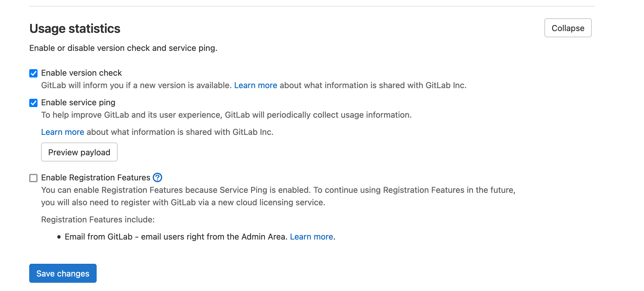Follow the Learn more link for Email from GitLab
The width and height of the screenshot is (644, 291).
coord(311,236)
